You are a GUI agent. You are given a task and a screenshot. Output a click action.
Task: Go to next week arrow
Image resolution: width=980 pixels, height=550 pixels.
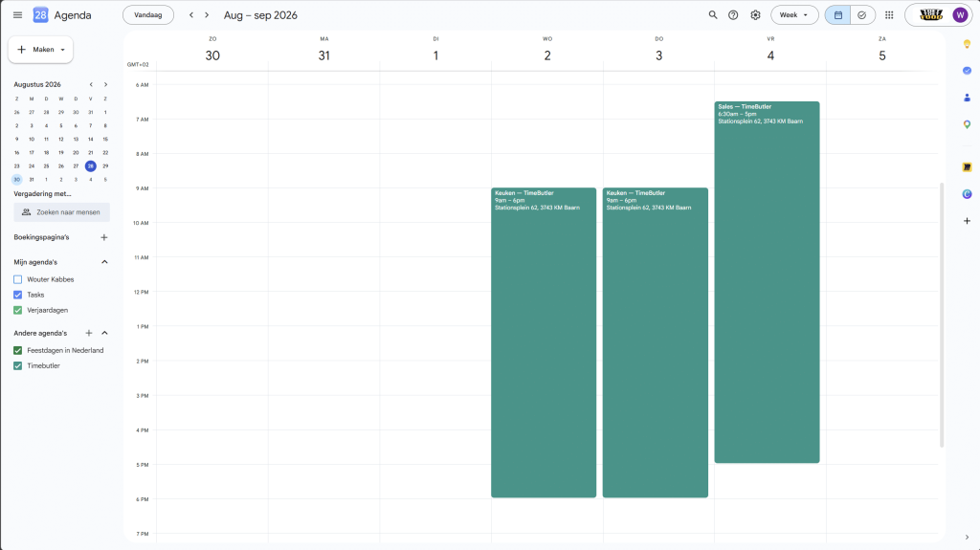(207, 15)
